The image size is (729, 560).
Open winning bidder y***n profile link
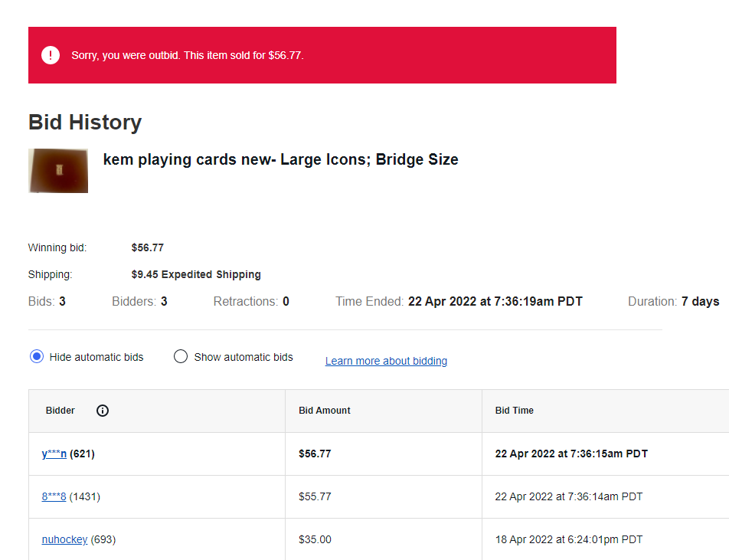pos(54,454)
